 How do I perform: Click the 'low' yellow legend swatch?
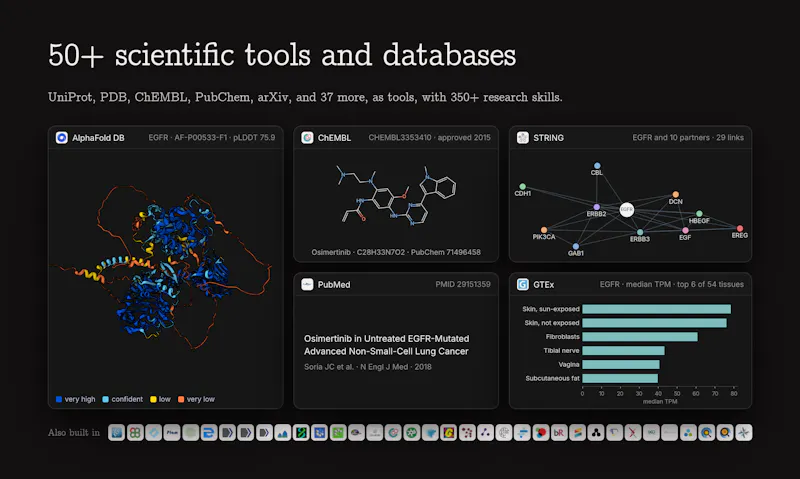coord(153,399)
